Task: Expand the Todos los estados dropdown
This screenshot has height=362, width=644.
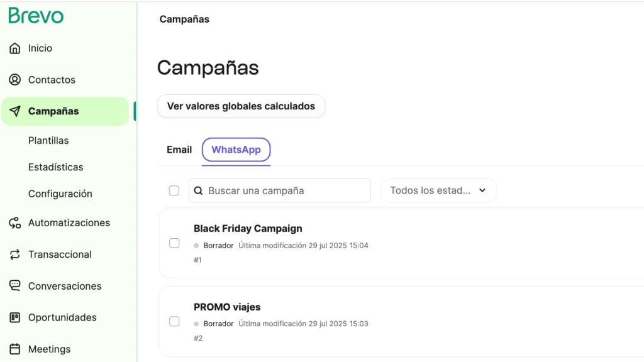Action: coord(438,190)
